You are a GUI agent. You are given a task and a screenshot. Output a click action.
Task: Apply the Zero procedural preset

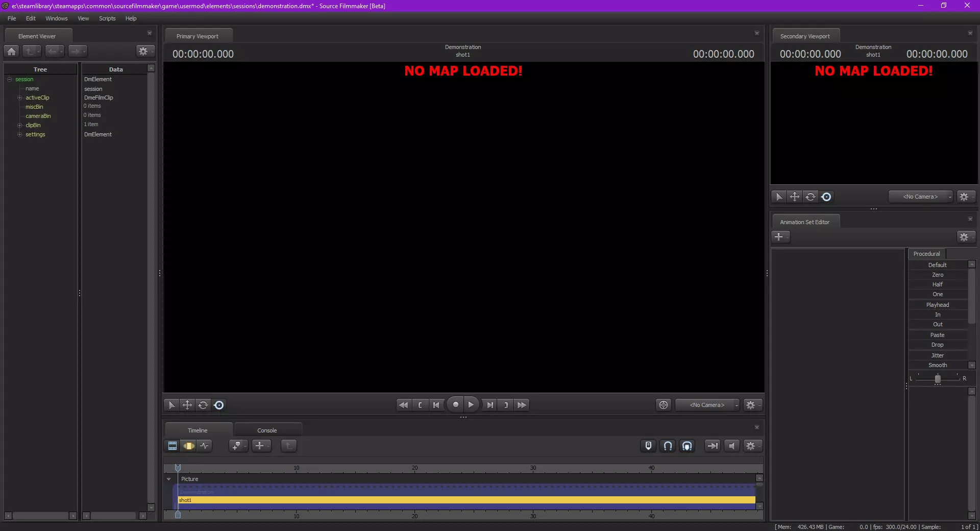pyautogui.click(x=938, y=275)
